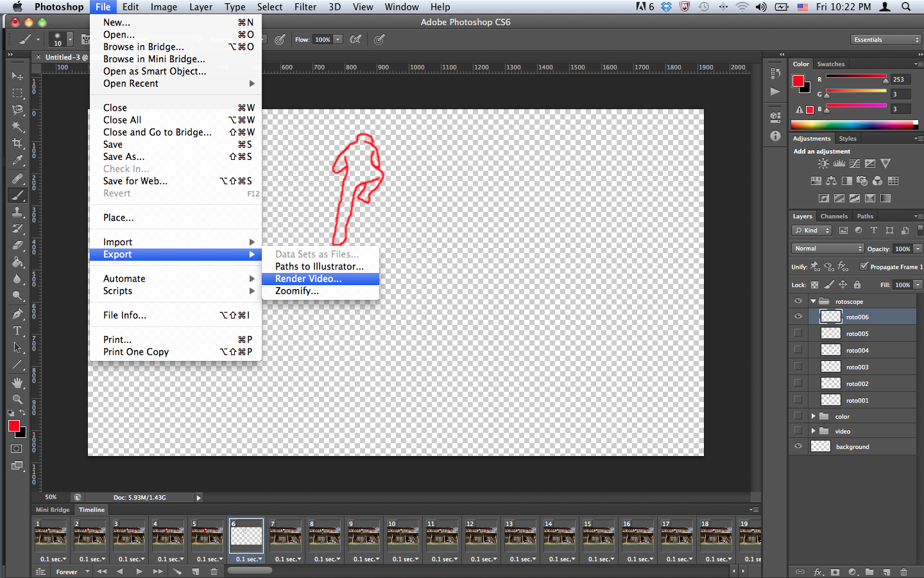Delete the layer using the trash icon
This screenshot has width=924, height=578.
tap(903, 572)
